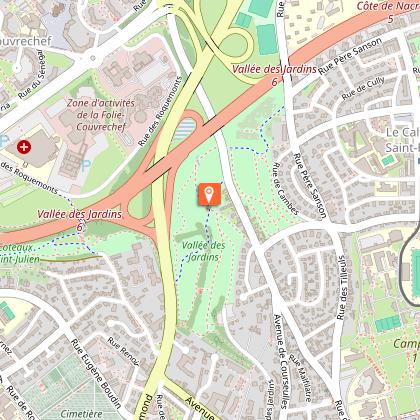The image size is (420, 420).
Task: Click the Rue des Tilleuls street label
Action: (342, 287)
